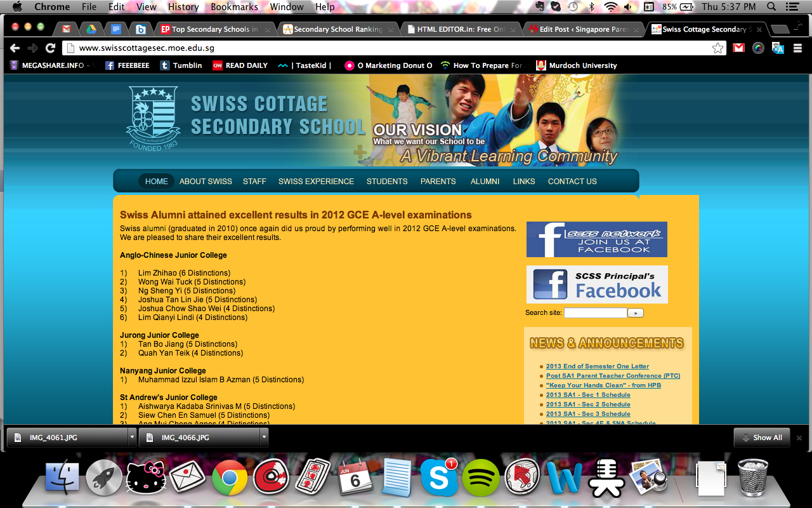Open Spotify from the dock

[481, 477]
